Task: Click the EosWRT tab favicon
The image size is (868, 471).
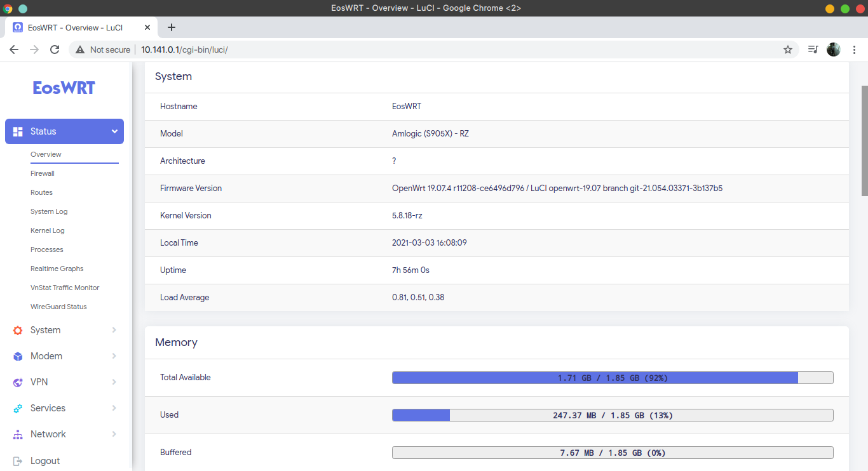Action: pos(18,27)
